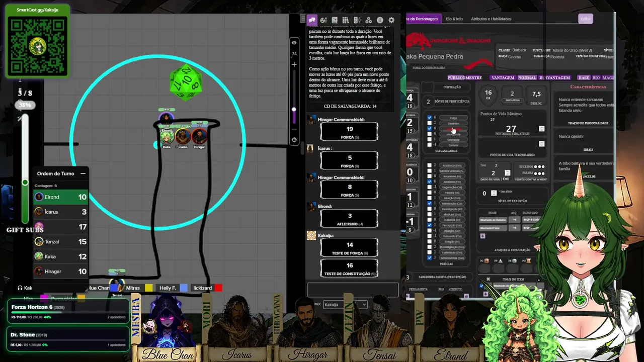Click the temporary hit points stepper
Image resolution: width=644 pixels, height=362 pixels.
pos(541,144)
